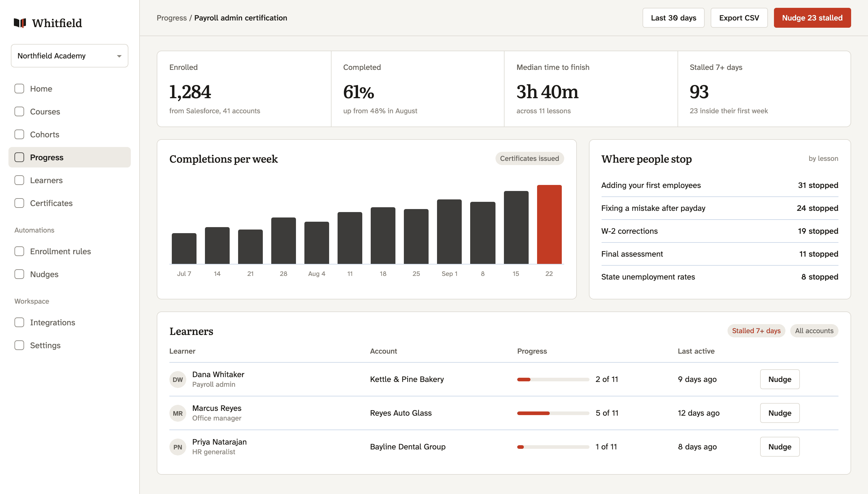Viewport: 868px width, 494px height.
Task: Click the Integrations sidebar icon
Action: point(19,322)
